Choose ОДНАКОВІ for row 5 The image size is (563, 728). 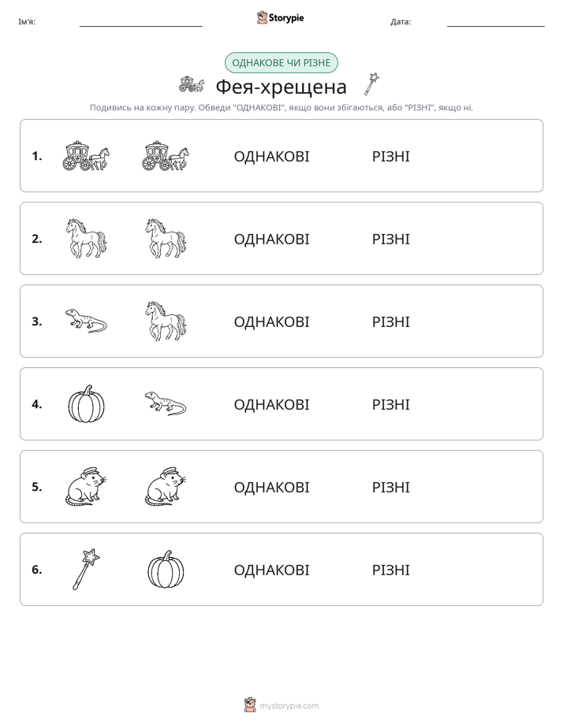coord(271,487)
